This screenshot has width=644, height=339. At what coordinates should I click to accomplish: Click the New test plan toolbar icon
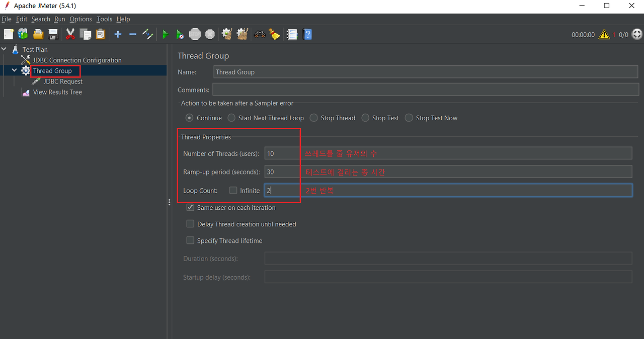click(9, 34)
